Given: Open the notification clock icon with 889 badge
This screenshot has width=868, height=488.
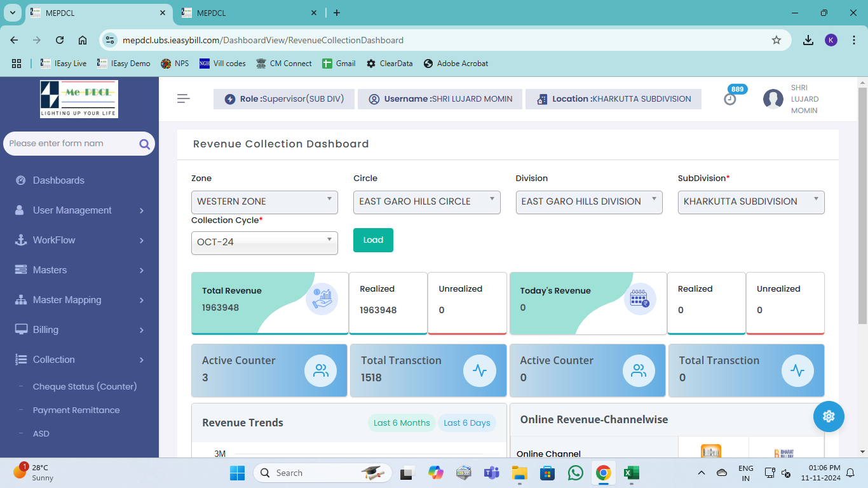Looking at the screenshot, I should (730, 99).
